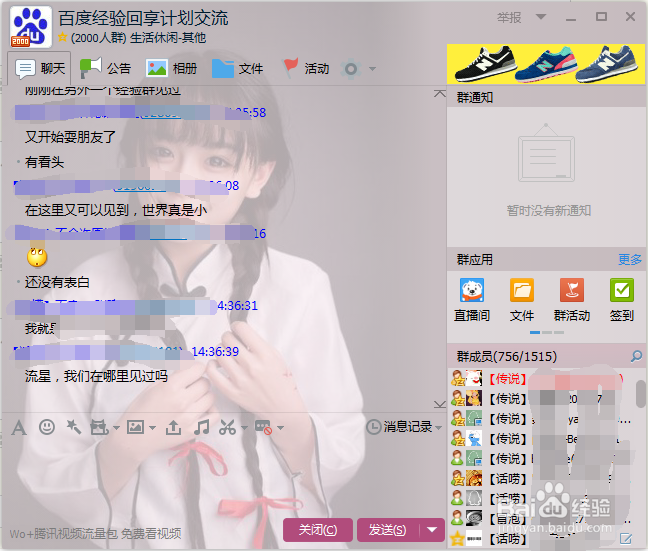
Task: Click the music note icon
Action: point(201,427)
